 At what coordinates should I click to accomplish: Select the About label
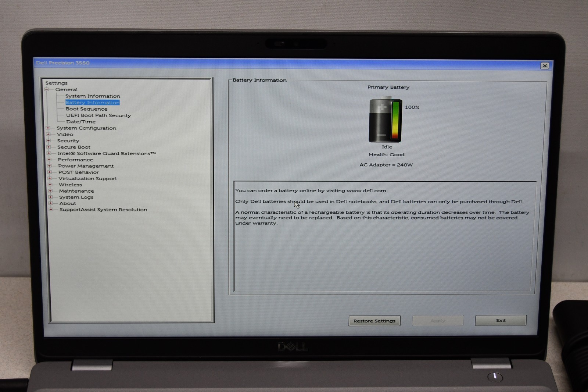(x=68, y=203)
